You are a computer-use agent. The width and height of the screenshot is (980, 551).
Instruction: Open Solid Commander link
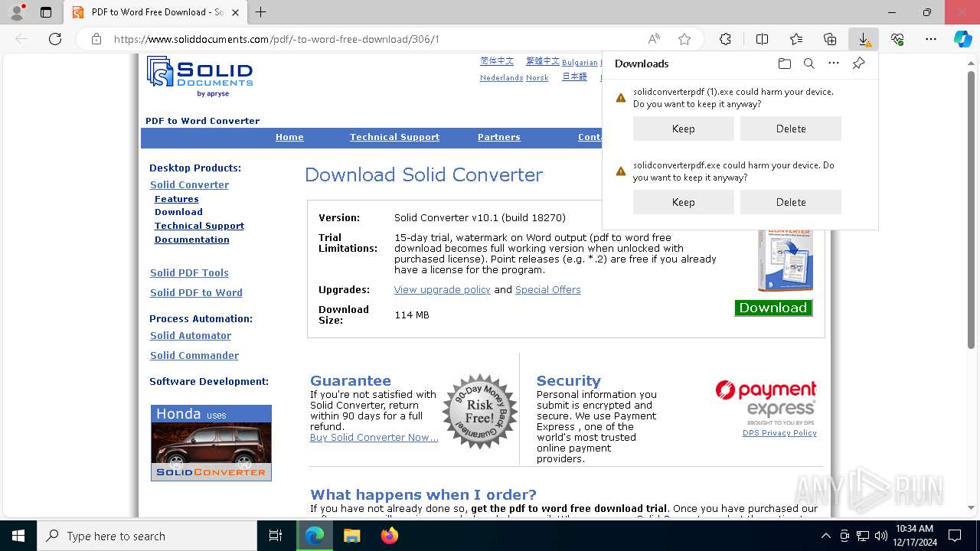tap(194, 355)
